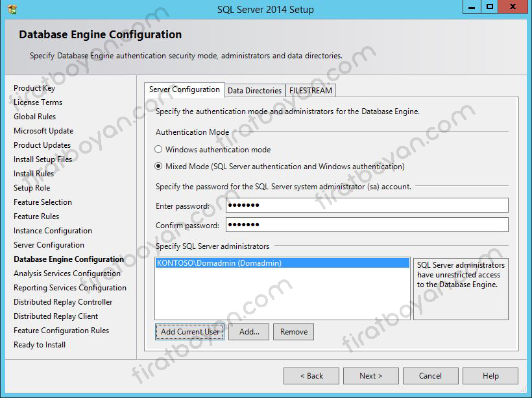Click Ready to Install step

40,344
